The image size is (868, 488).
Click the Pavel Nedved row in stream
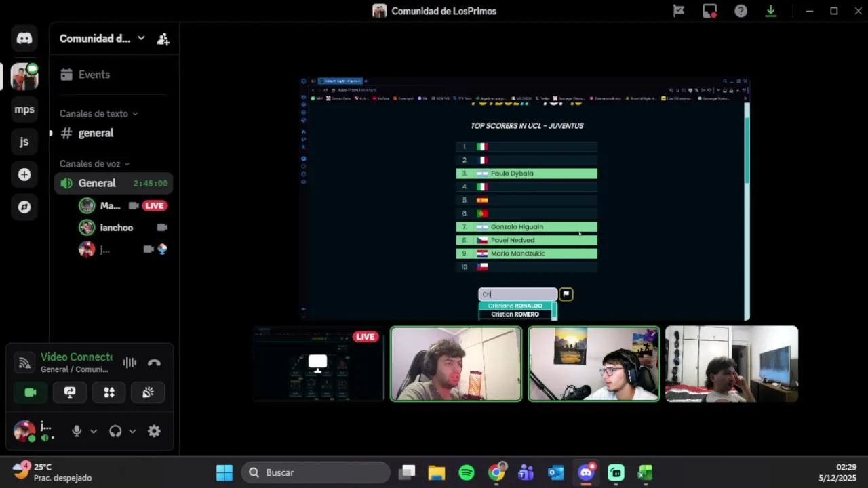coord(527,240)
